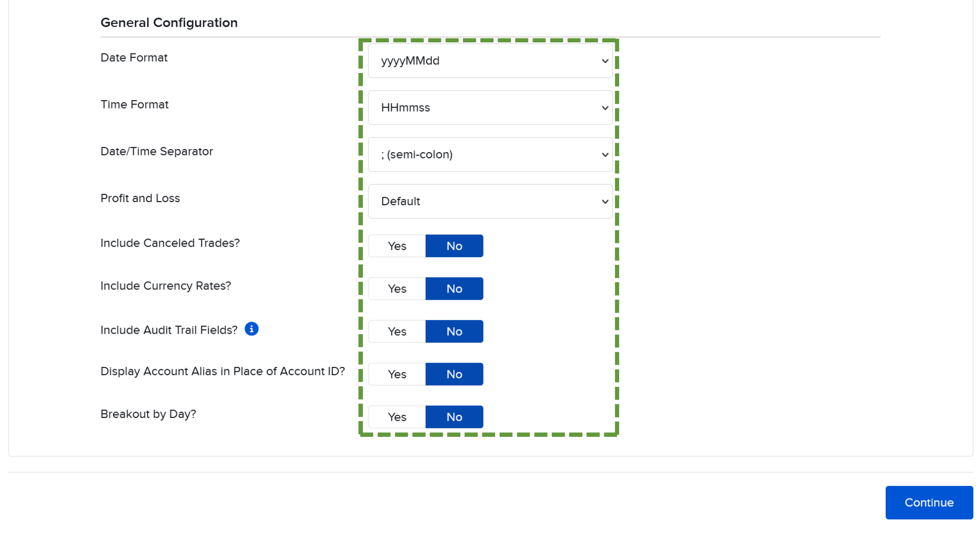Click No for Breakout by Day
980x544 pixels.
point(454,416)
